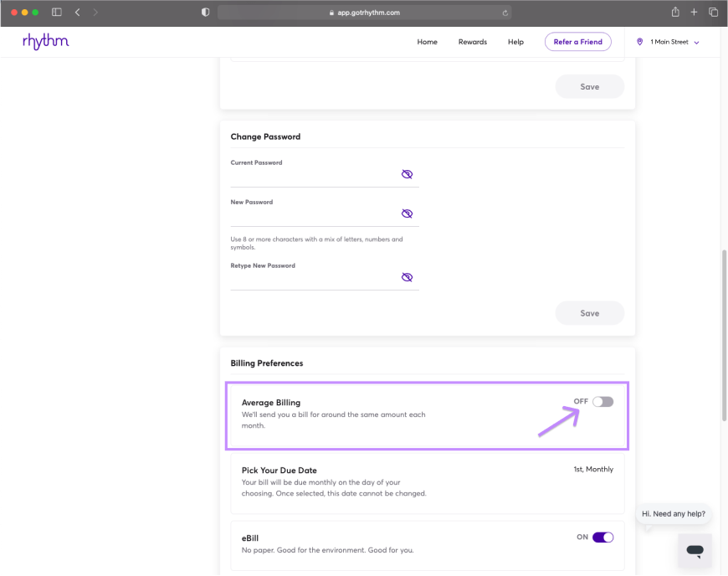Open a new tab with plus icon
This screenshot has width=728, height=576.
(694, 13)
